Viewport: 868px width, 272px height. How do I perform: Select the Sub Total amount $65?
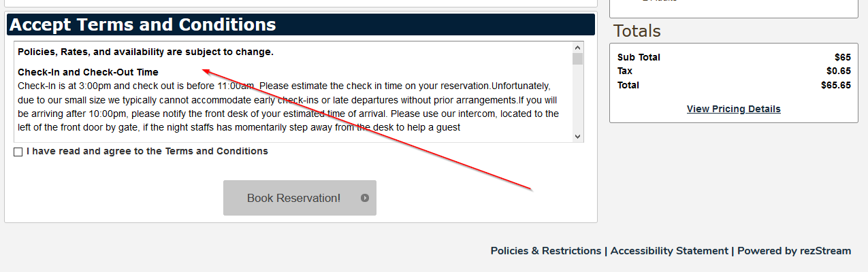coord(842,58)
